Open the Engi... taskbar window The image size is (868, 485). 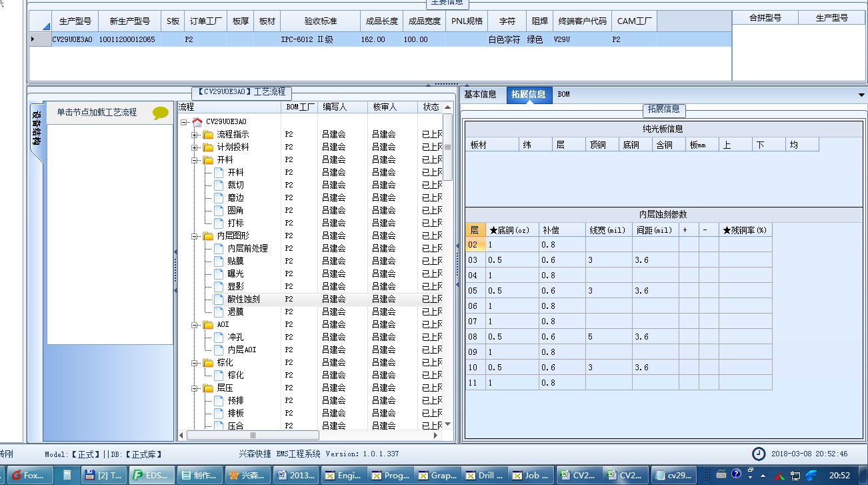[x=343, y=476]
